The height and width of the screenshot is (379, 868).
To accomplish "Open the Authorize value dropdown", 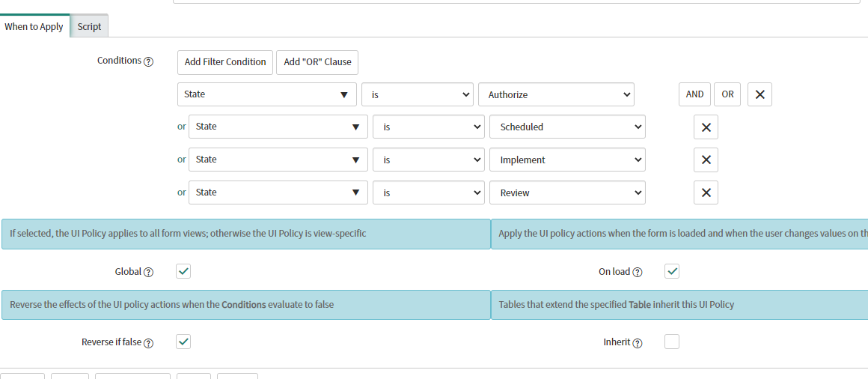I will click(x=556, y=94).
